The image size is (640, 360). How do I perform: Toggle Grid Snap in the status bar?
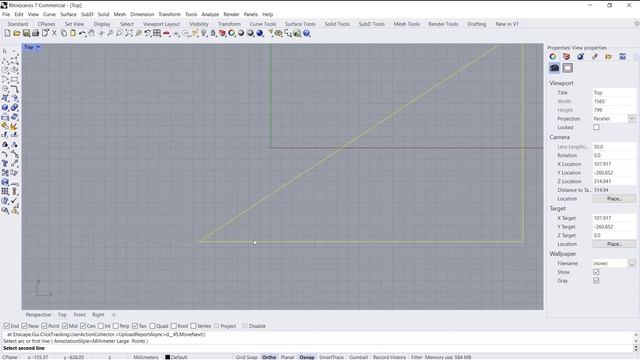point(247,357)
